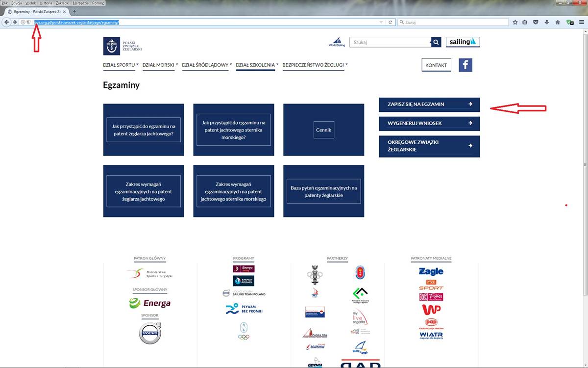Image resolution: width=588 pixels, height=368 pixels.
Task: Click the site search magnifier button
Action: point(436,43)
